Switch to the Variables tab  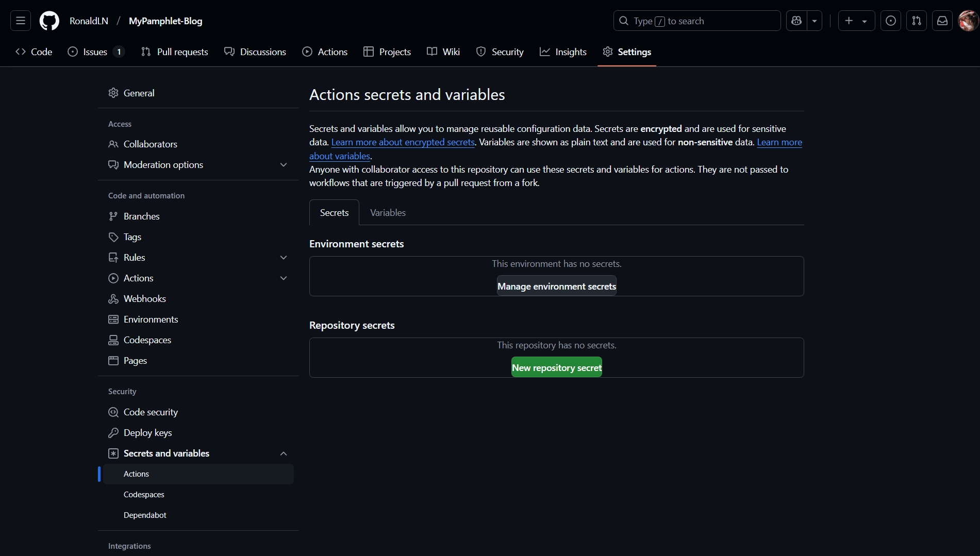(x=388, y=213)
